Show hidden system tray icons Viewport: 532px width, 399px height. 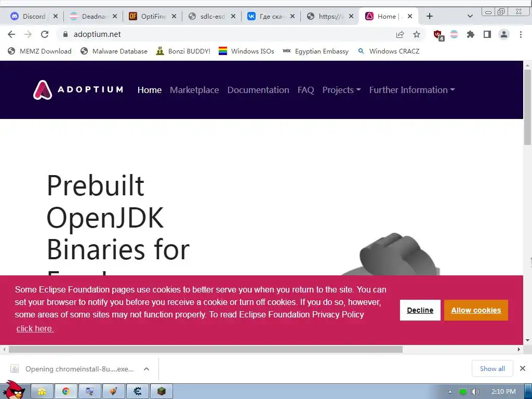coord(450,392)
